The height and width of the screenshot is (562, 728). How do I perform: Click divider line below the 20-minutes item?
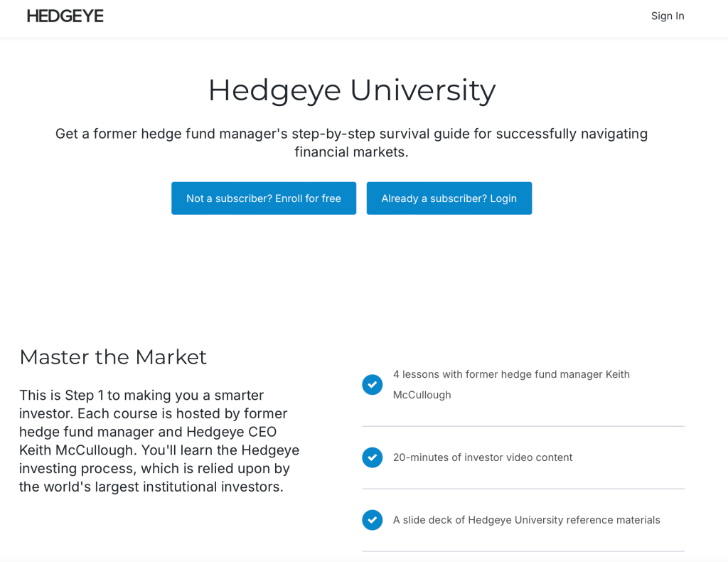pos(523,489)
